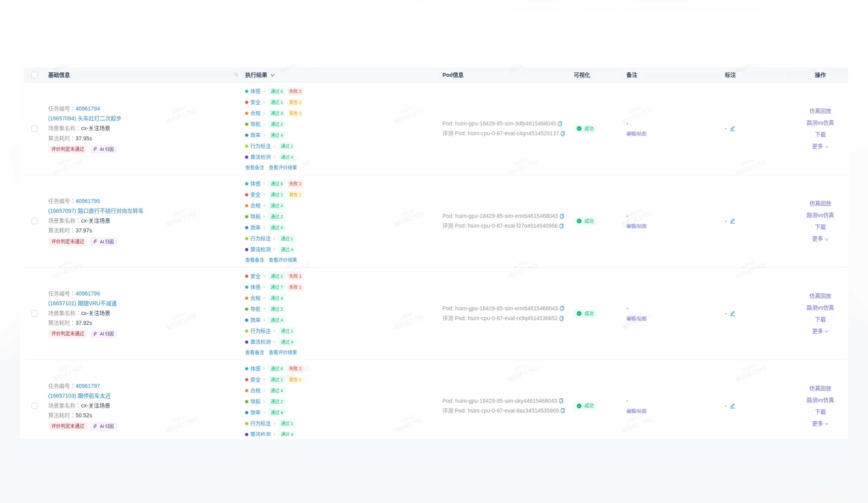The image size is (868, 503).
Task: Edit annotation pencil for task 40961797
Action: click(733, 406)
